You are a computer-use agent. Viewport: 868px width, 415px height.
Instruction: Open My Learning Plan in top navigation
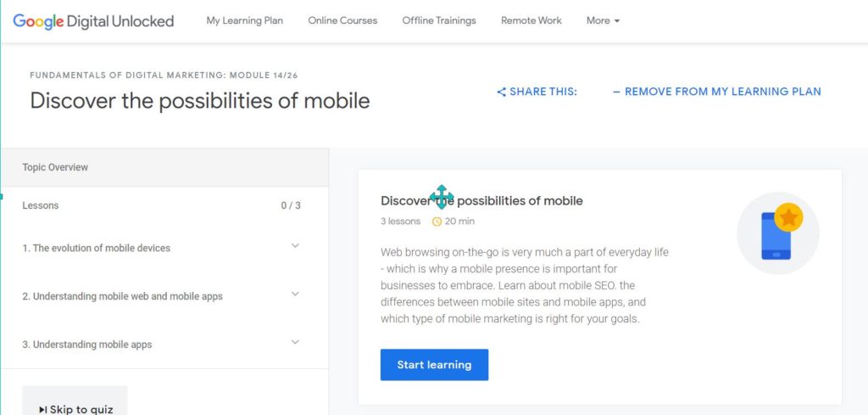pos(245,20)
